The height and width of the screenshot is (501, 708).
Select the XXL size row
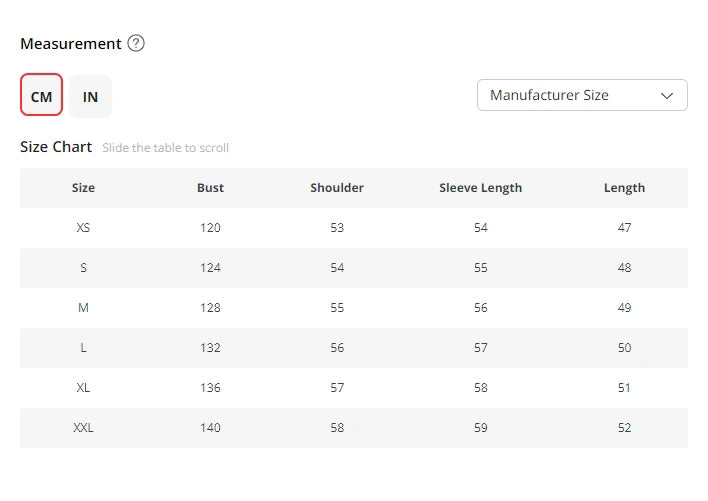click(x=83, y=428)
